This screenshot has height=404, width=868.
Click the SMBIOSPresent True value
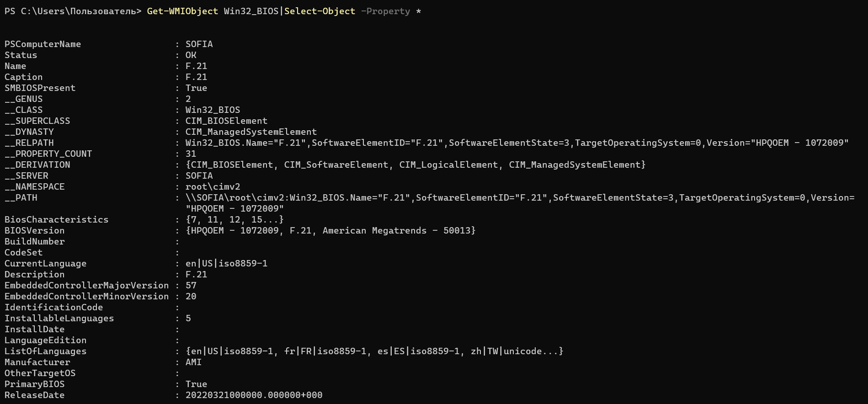(x=196, y=88)
